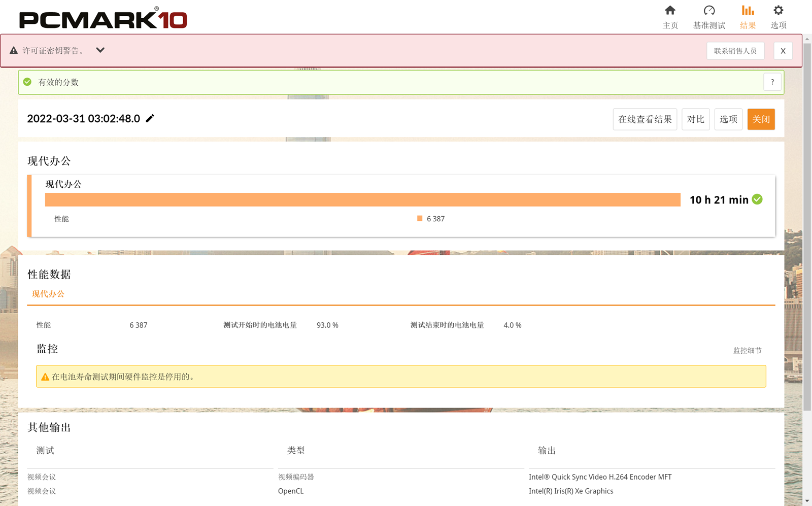Image resolution: width=812 pixels, height=506 pixels.
Task: Click the pencil icon to rename result
Action: pos(150,118)
